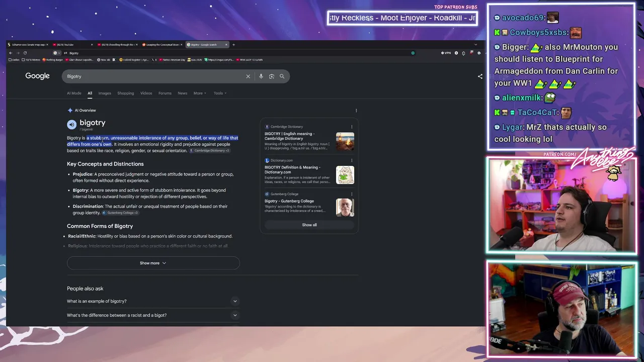This screenshot has width=644, height=362.
Task: Start voice search with microphone icon
Action: tap(261, 76)
